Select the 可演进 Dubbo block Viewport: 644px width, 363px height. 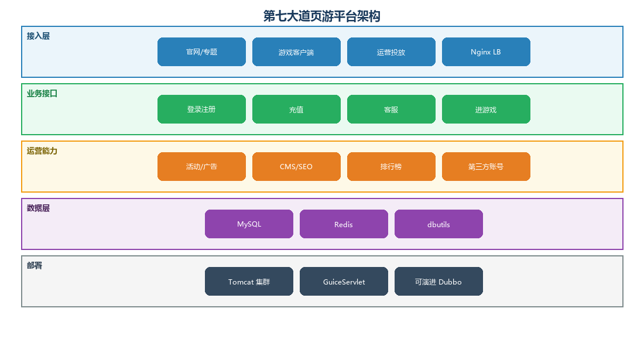(439, 281)
